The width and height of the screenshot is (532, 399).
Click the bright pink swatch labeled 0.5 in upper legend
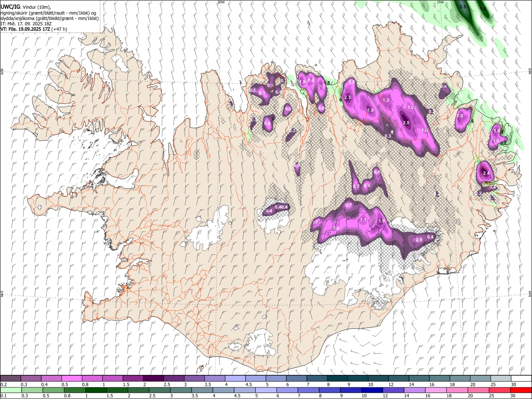click(x=72, y=379)
